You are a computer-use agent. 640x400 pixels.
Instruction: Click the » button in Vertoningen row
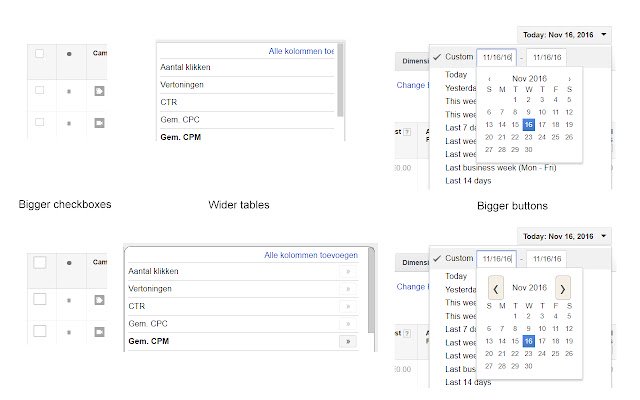348,289
